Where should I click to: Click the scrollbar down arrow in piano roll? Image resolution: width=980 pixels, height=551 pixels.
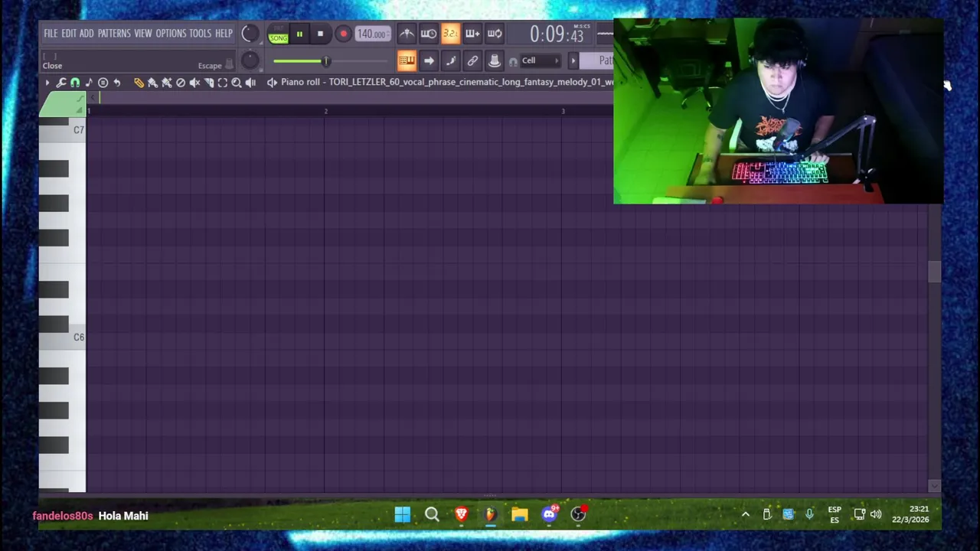pyautogui.click(x=934, y=486)
